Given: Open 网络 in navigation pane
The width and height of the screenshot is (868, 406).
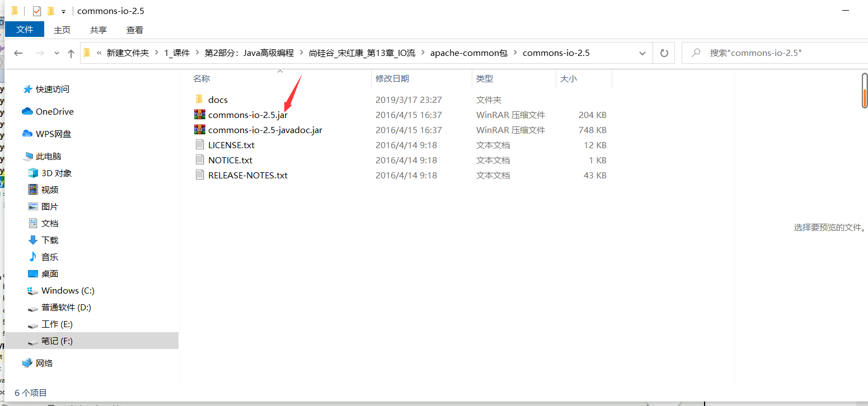Looking at the screenshot, I should point(37,363).
